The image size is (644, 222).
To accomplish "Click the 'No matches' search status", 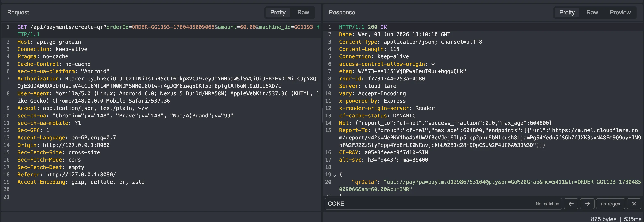I will click(x=547, y=204).
